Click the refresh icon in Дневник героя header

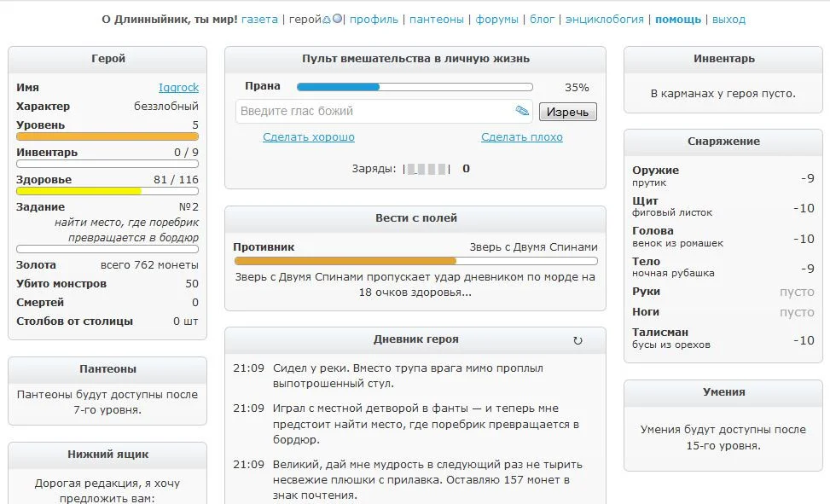pyautogui.click(x=578, y=340)
